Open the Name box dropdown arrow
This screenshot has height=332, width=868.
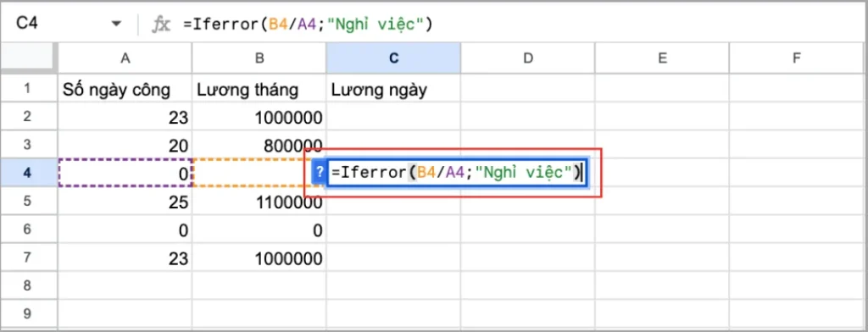tap(116, 24)
